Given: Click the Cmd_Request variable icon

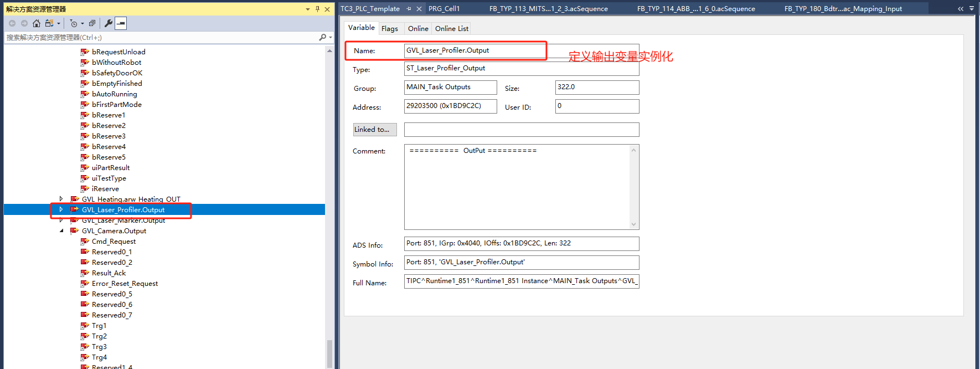Looking at the screenshot, I should pyautogui.click(x=85, y=242).
